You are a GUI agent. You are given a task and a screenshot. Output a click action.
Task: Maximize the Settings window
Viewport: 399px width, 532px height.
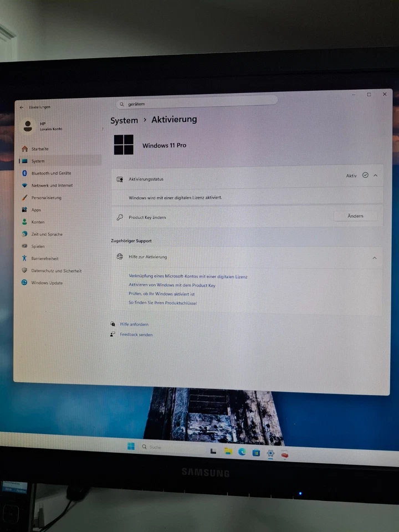(369, 94)
